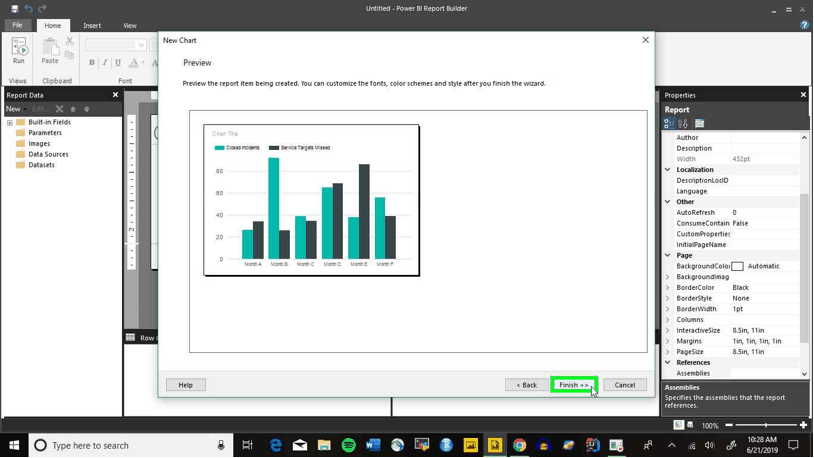Click the Author property field
The width and height of the screenshot is (814, 458).
pyautogui.click(x=765, y=137)
